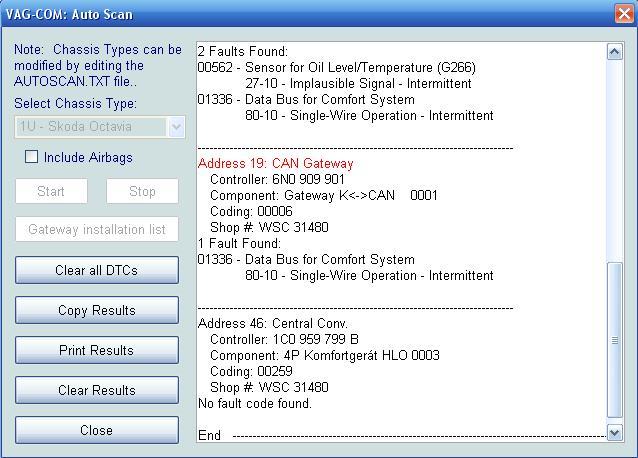638x458 pixels.
Task: Click the scroll up arrow in results
Action: (x=614, y=51)
